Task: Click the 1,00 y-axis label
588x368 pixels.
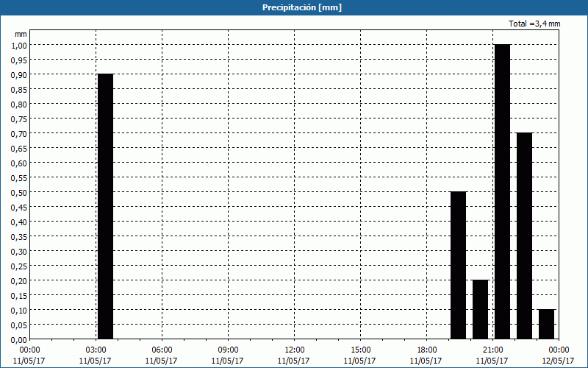Action: pyautogui.click(x=19, y=45)
